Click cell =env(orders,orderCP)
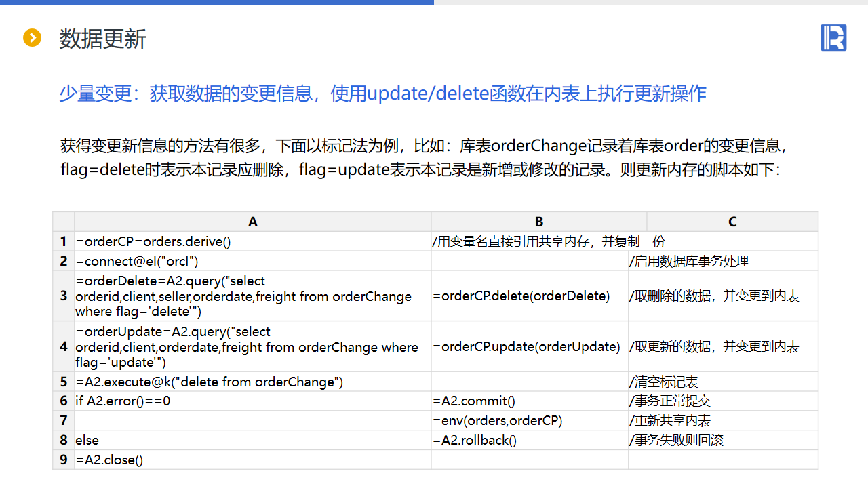This screenshot has width=868, height=488. pos(530,421)
